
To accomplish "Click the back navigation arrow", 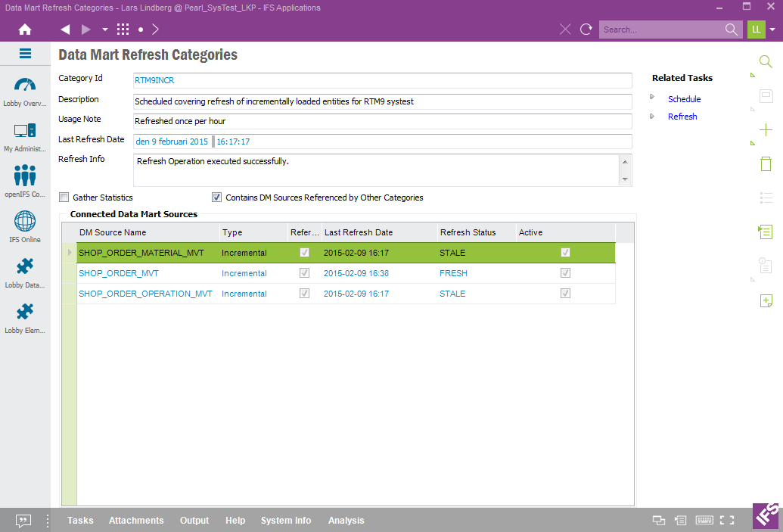I will tap(65, 30).
